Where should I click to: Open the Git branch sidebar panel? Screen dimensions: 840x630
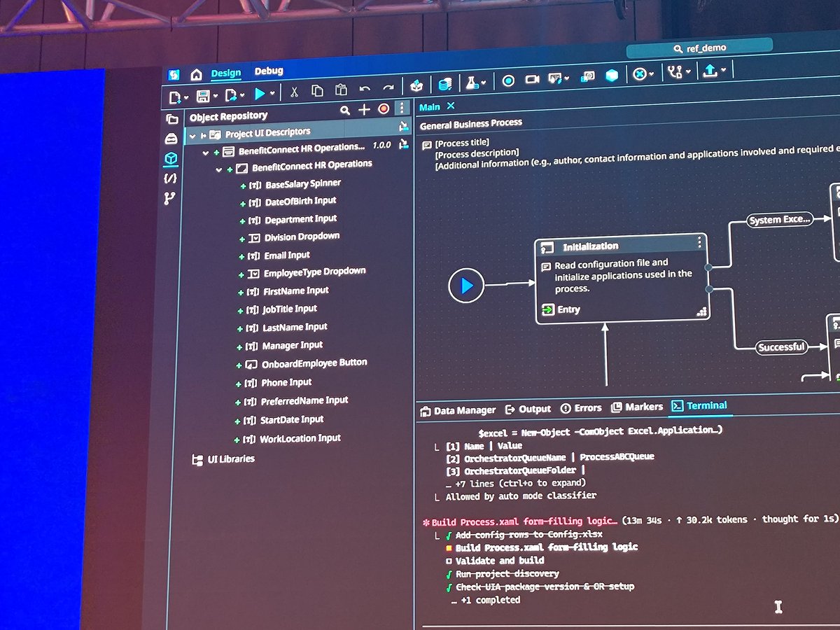click(169, 199)
